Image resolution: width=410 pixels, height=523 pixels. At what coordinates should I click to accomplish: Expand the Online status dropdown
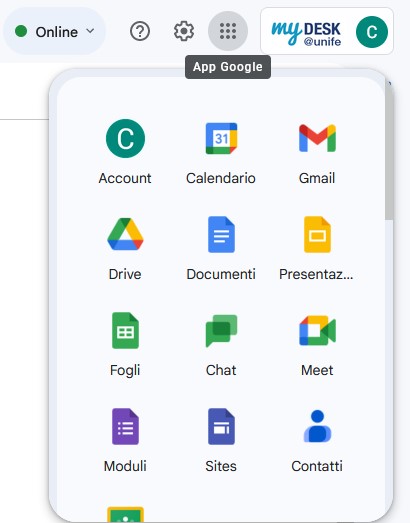55,31
